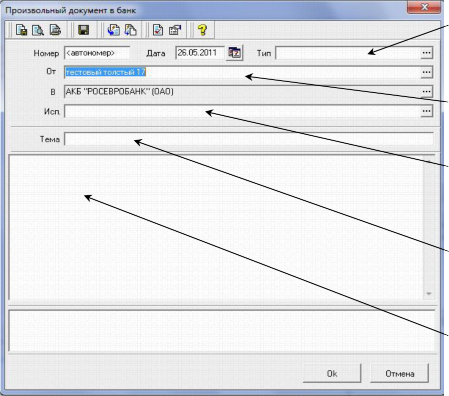Click into the Тип input field
Screen dimensions: 449x396
coord(348,53)
